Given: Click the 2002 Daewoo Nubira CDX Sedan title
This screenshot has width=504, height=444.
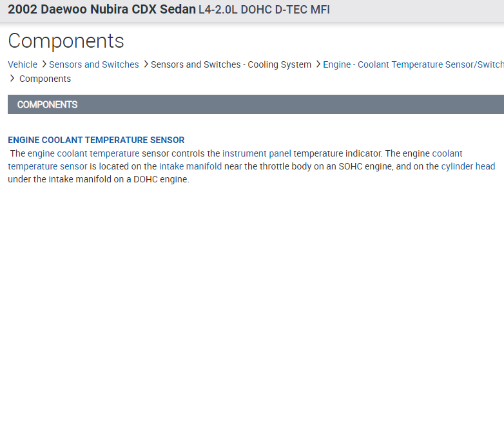Looking at the screenshot, I should [x=101, y=10].
